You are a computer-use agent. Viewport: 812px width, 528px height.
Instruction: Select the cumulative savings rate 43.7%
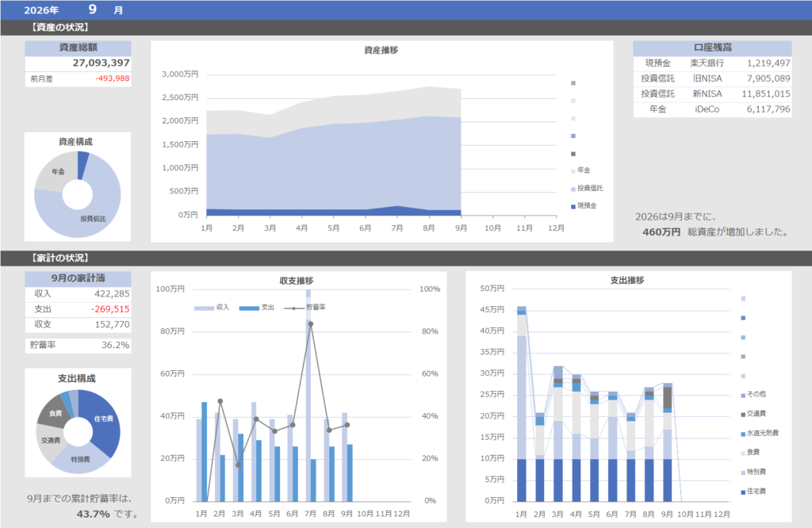[94, 514]
